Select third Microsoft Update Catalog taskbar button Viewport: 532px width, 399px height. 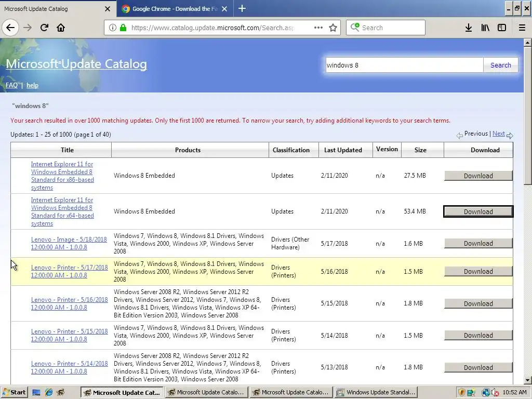pos(291,393)
